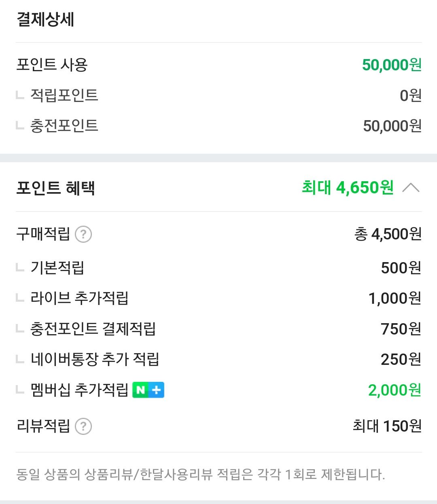
Task: Click the 구매적립 label
Action: click(x=43, y=234)
